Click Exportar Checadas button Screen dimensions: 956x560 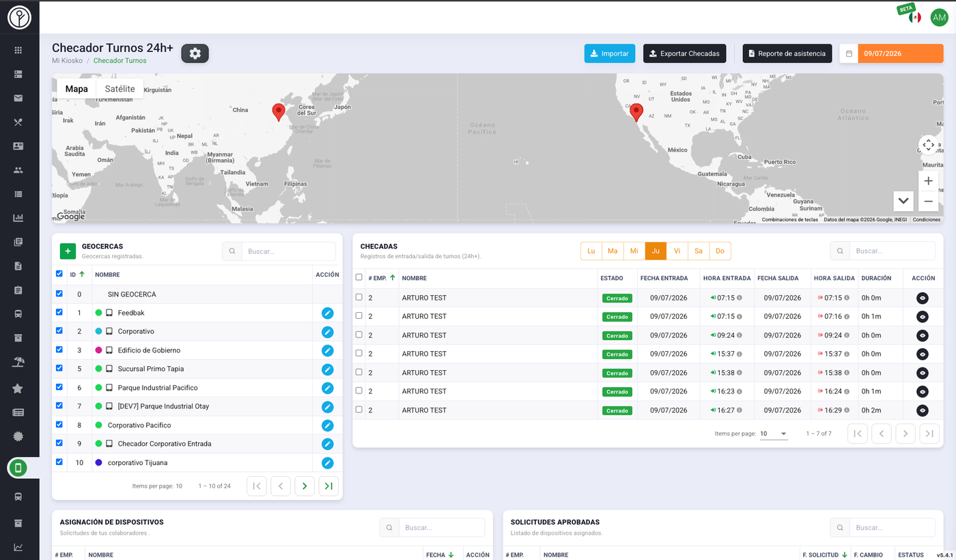[x=684, y=53]
